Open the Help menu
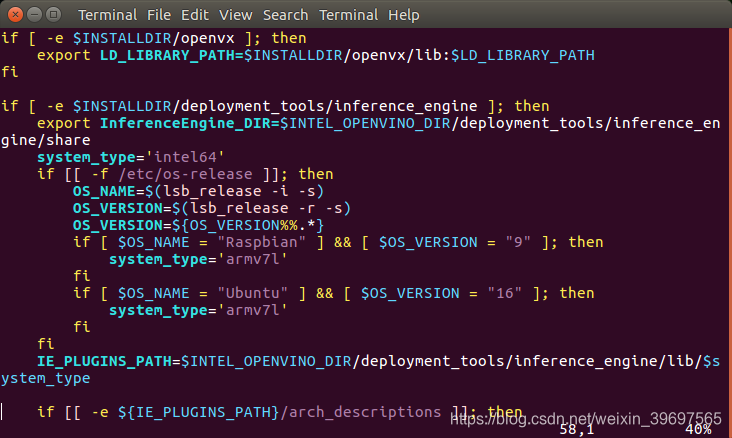Image resolution: width=732 pixels, height=438 pixels. click(x=403, y=15)
